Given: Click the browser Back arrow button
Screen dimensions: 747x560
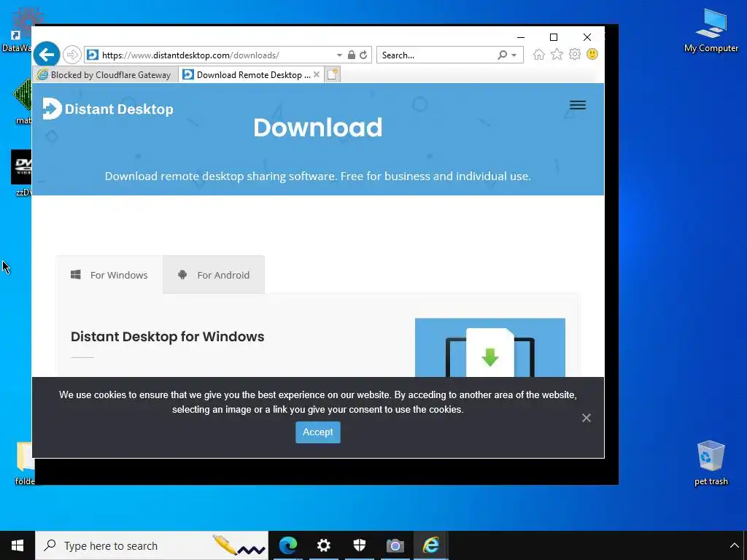Looking at the screenshot, I should [47, 55].
